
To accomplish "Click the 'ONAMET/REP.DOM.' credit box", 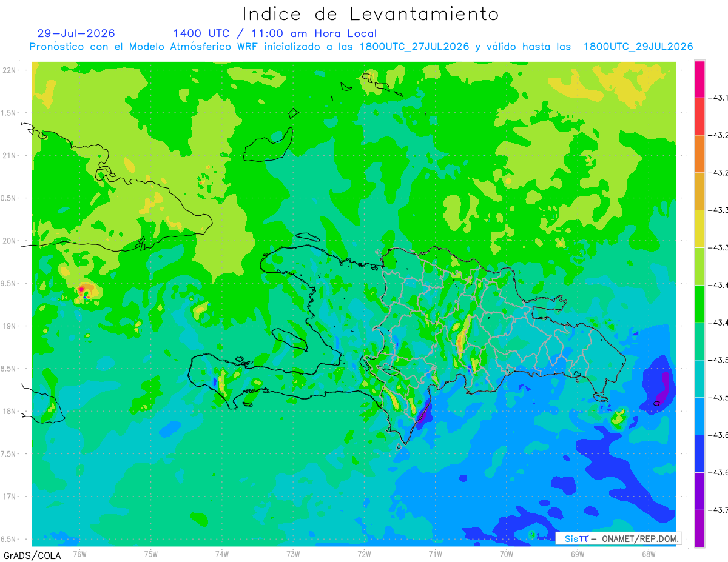I will [x=618, y=538].
